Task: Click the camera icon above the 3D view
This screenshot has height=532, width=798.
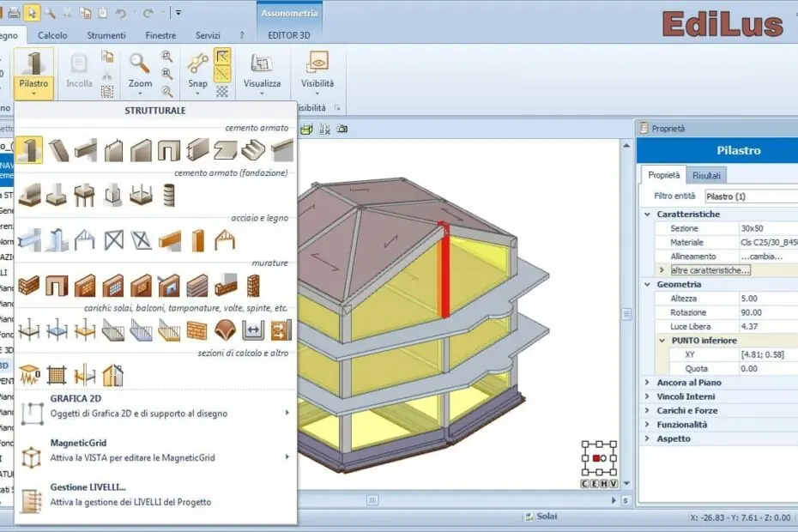Action: pos(342,129)
